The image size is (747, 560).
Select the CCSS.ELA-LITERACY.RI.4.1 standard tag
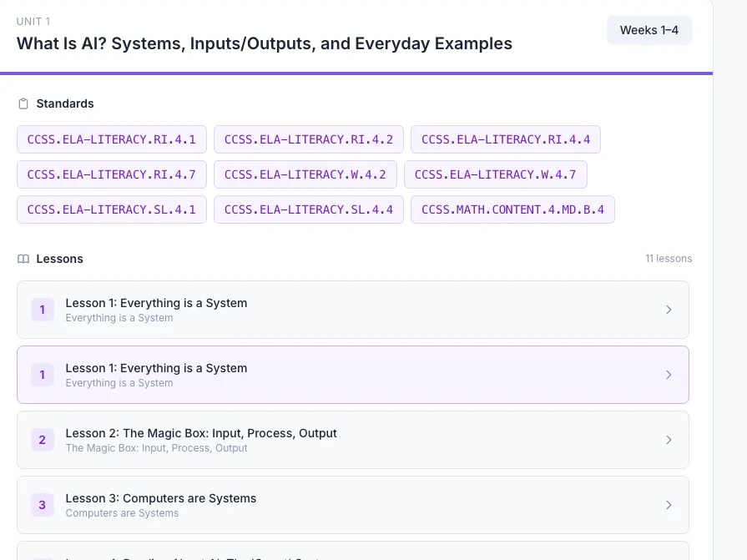[x=112, y=139]
